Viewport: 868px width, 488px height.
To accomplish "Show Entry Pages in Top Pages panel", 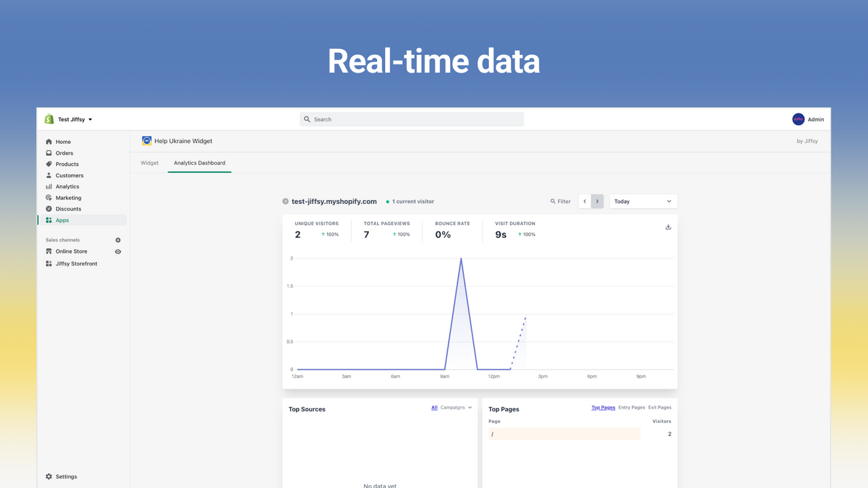I will point(631,407).
